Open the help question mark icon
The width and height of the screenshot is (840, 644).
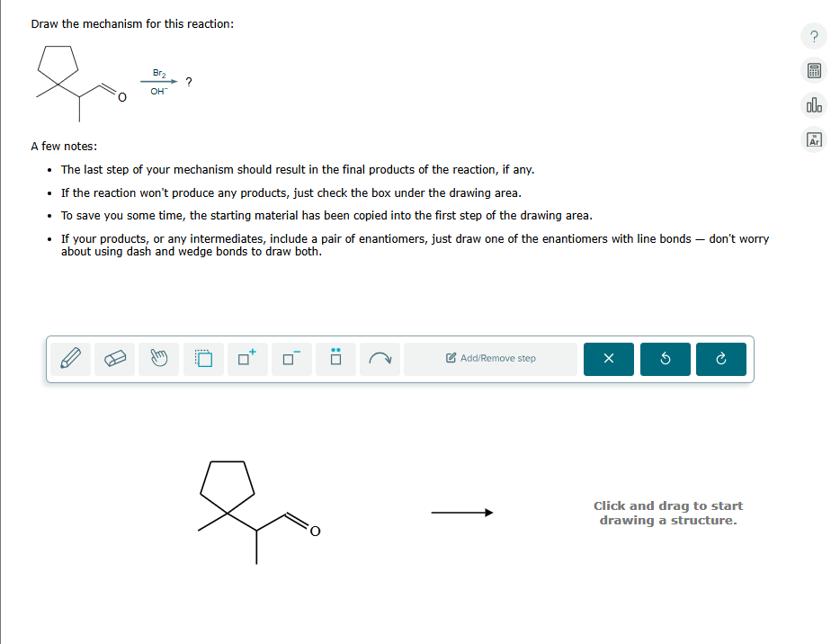[x=814, y=37]
